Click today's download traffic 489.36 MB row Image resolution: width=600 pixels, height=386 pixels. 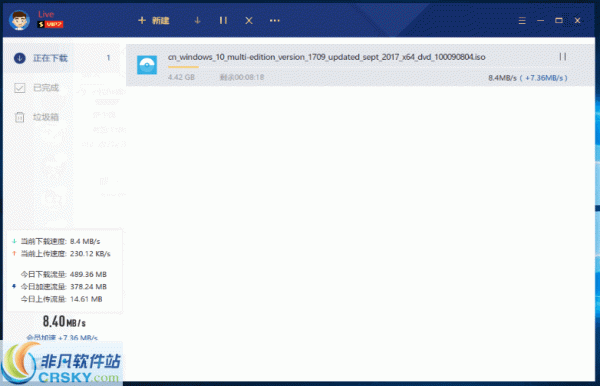point(64,274)
